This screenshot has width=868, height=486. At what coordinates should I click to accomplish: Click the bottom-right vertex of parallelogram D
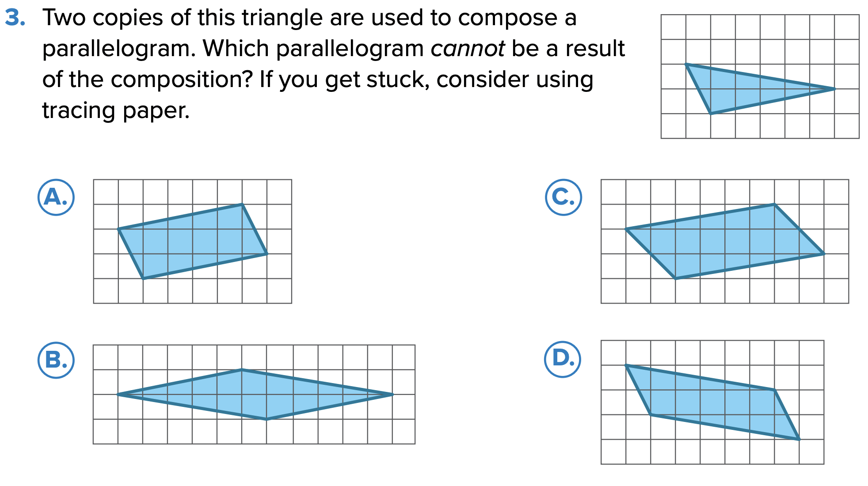click(x=799, y=439)
